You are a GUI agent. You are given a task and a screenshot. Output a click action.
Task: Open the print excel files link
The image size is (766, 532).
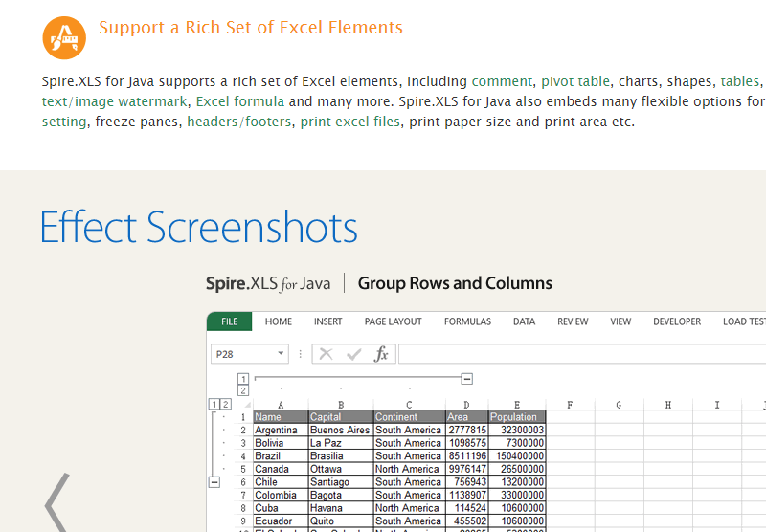coord(349,122)
